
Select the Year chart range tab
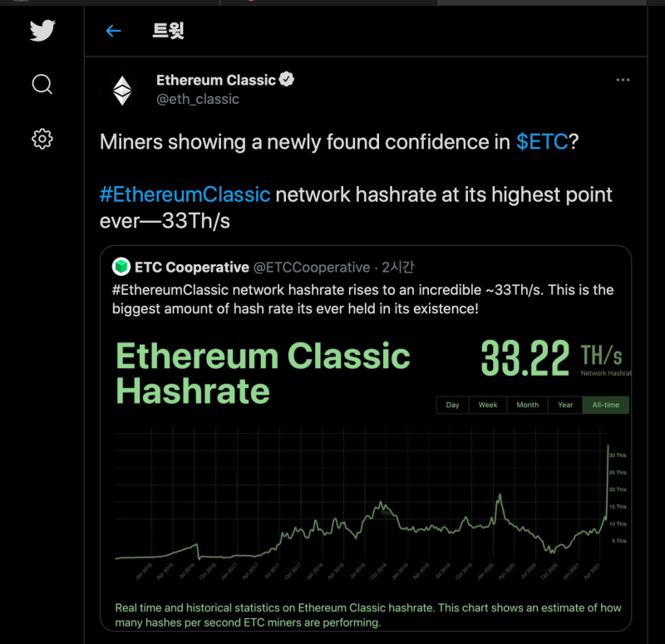(565, 405)
